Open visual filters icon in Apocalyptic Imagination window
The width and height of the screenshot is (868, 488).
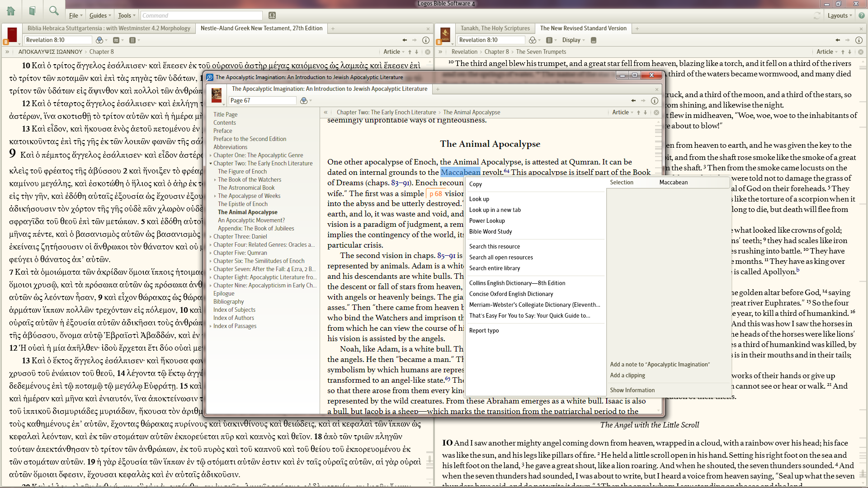tap(304, 101)
